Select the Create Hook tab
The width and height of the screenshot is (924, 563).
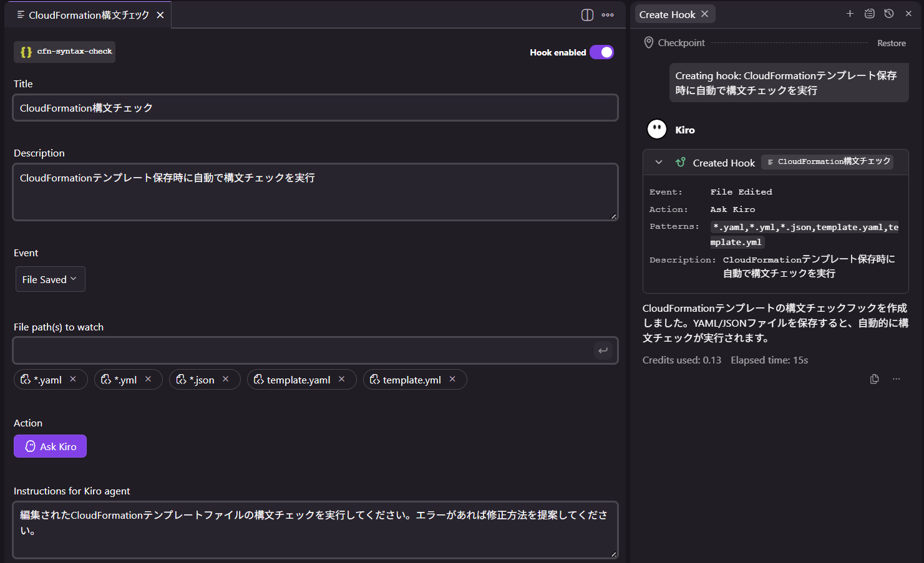668,13
